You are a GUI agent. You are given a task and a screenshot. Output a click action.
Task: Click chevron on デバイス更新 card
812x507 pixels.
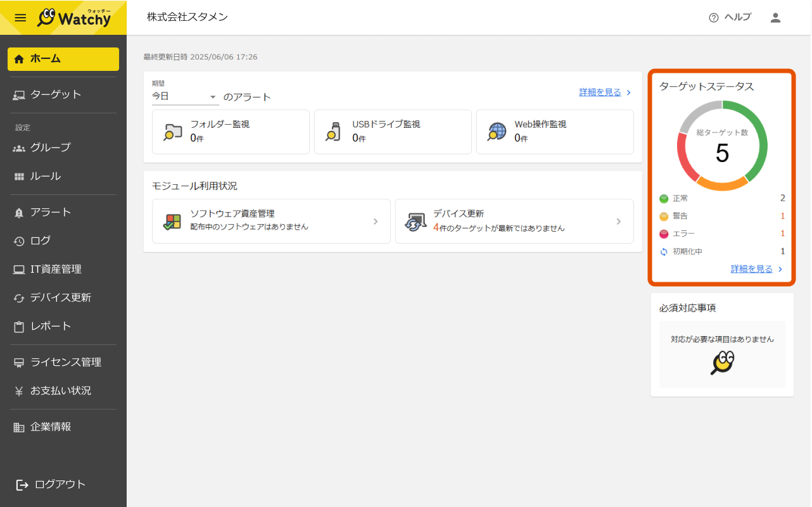click(619, 222)
